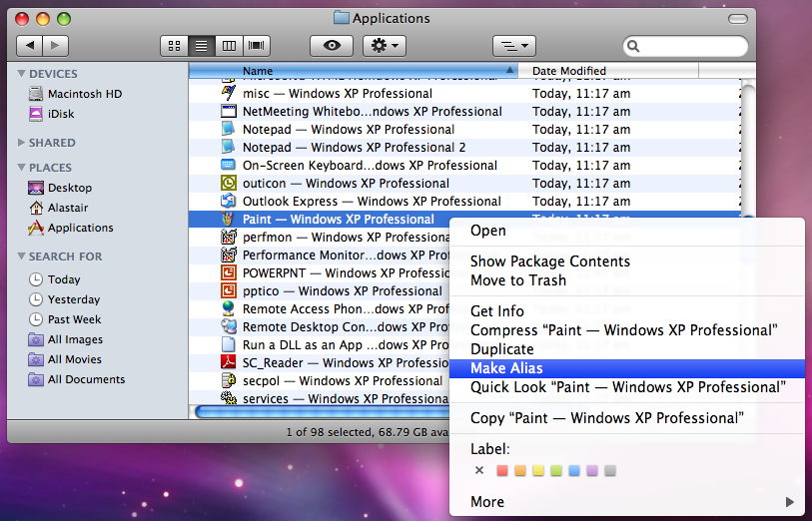Open the Action gear menu
Viewport: 812px width, 521px height.
click(385, 46)
